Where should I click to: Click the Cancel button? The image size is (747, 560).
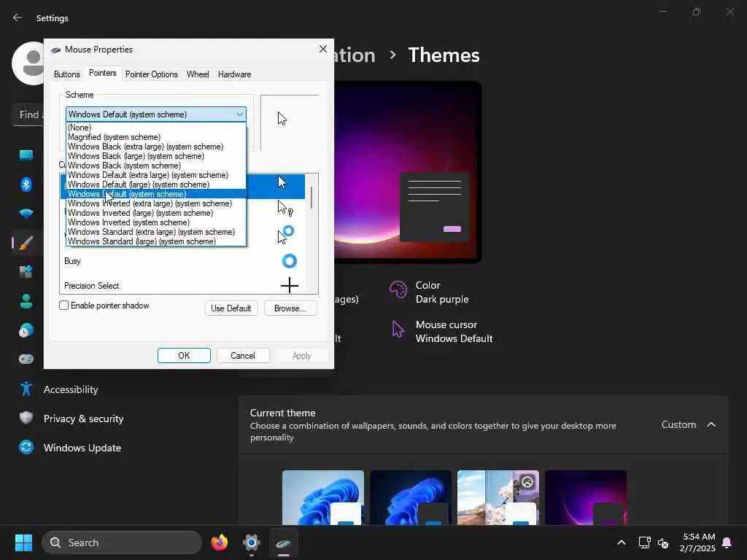click(x=243, y=356)
